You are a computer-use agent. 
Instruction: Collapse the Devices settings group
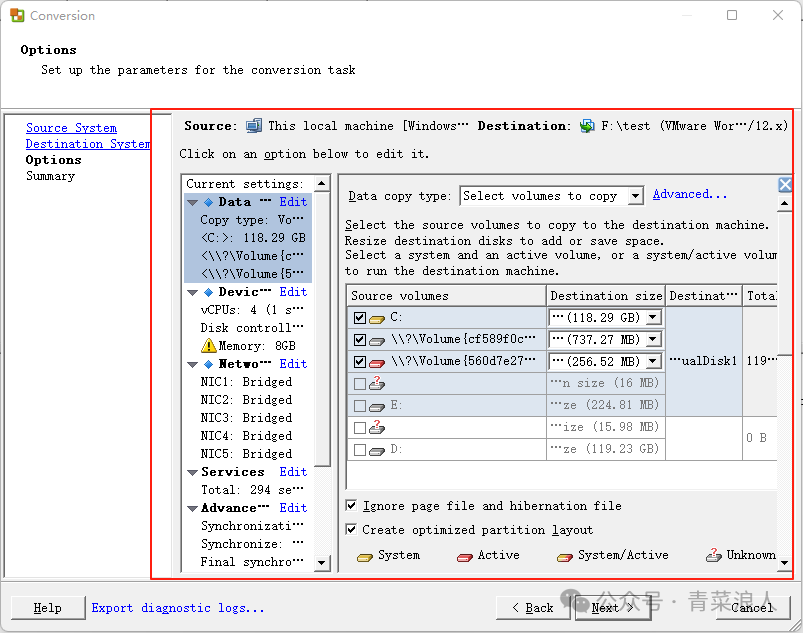coord(193,293)
